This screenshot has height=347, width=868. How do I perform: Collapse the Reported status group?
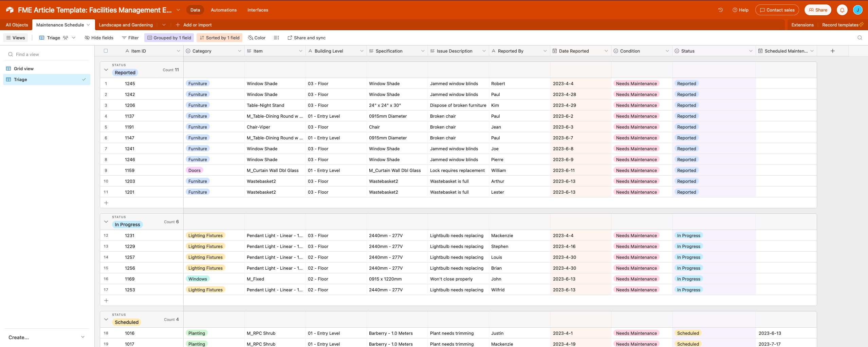pos(106,70)
